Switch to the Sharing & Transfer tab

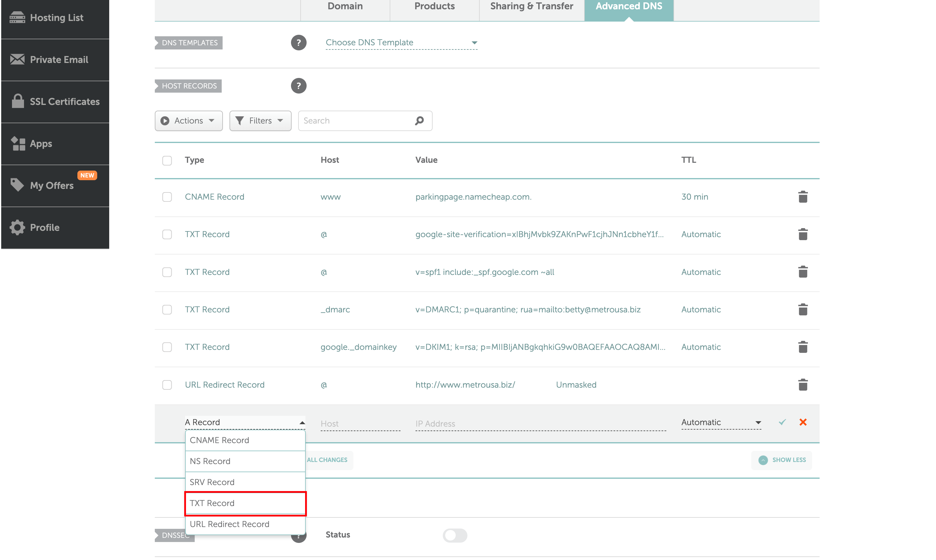pyautogui.click(x=531, y=7)
